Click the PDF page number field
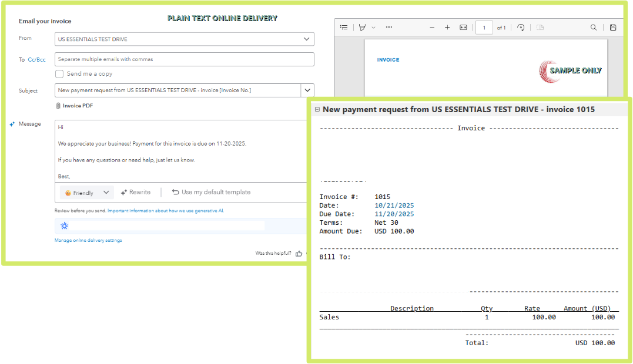The width and height of the screenshot is (633, 364). click(484, 28)
